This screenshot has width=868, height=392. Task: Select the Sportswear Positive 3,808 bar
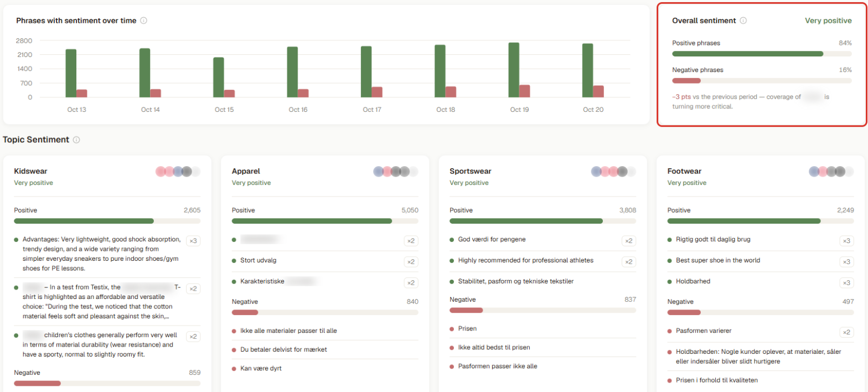point(543,221)
